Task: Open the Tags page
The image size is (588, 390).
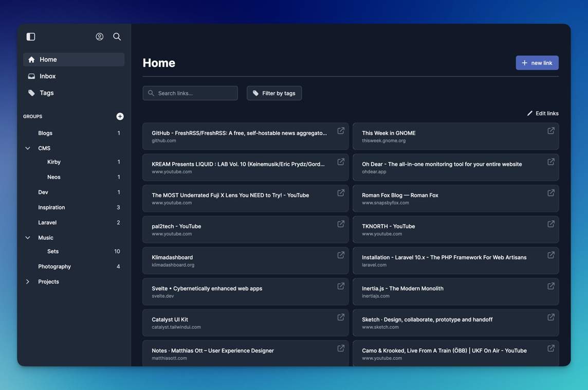Action: [46, 93]
